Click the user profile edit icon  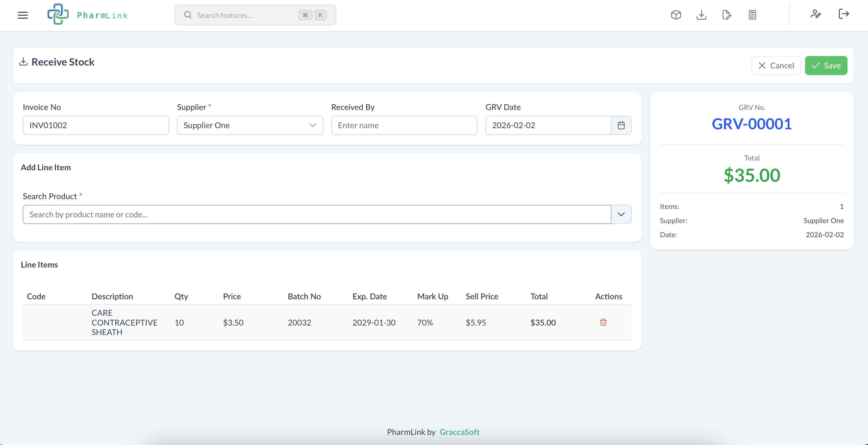816,15
